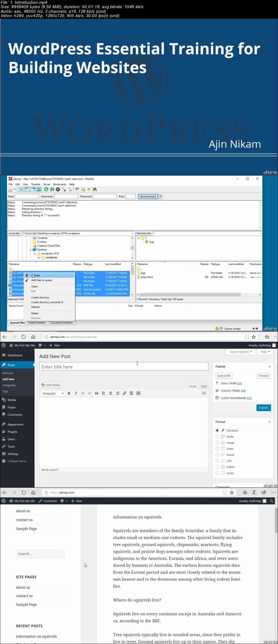Choose Add files to queue
The height and width of the screenshot is (644, 278).
(49, 280)
